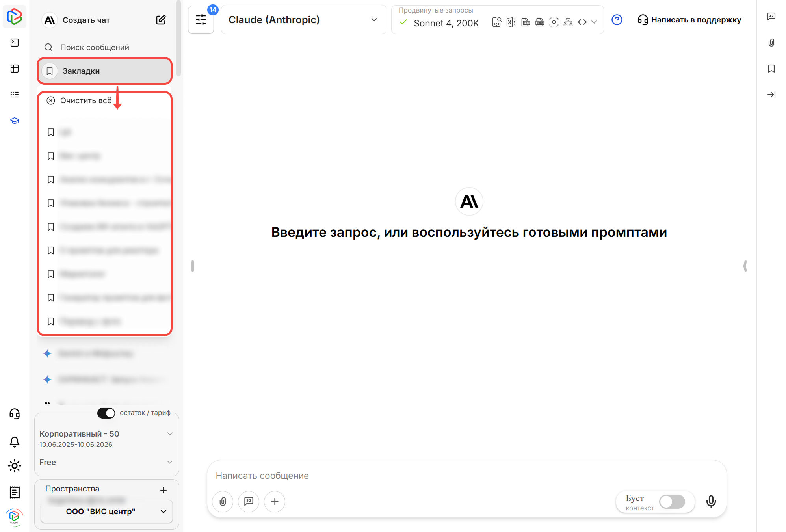Open the first sparkle-marked chat below bookmarks
The height and width of the screenshot is (532, 786).
pyautogui.click(x=105, y=353)
